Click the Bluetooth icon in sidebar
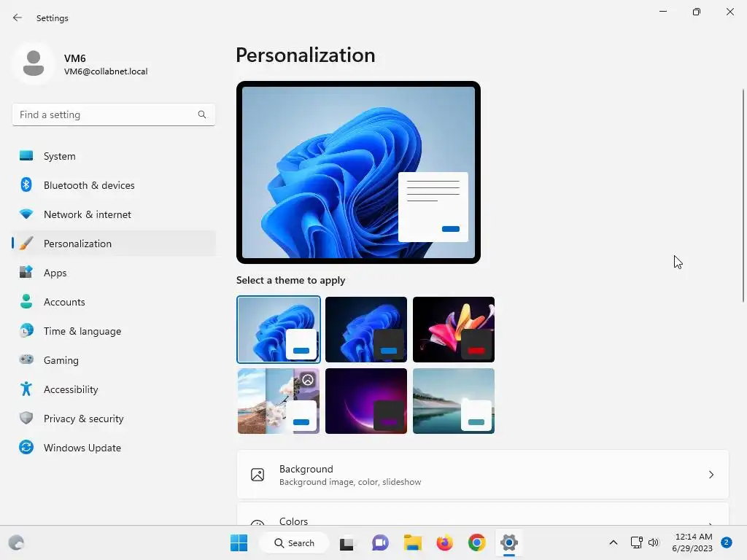 tap(26, 184)
